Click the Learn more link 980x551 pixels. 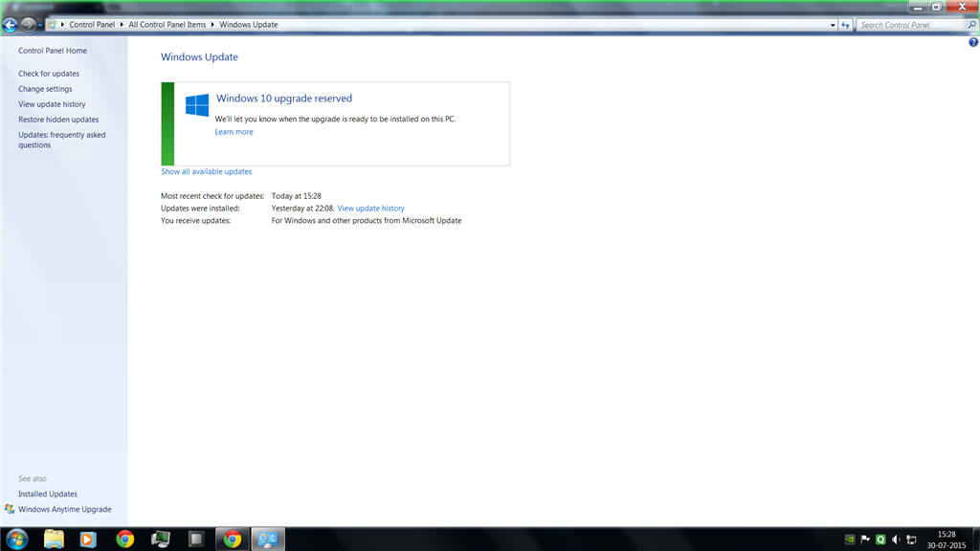(234, 132)
